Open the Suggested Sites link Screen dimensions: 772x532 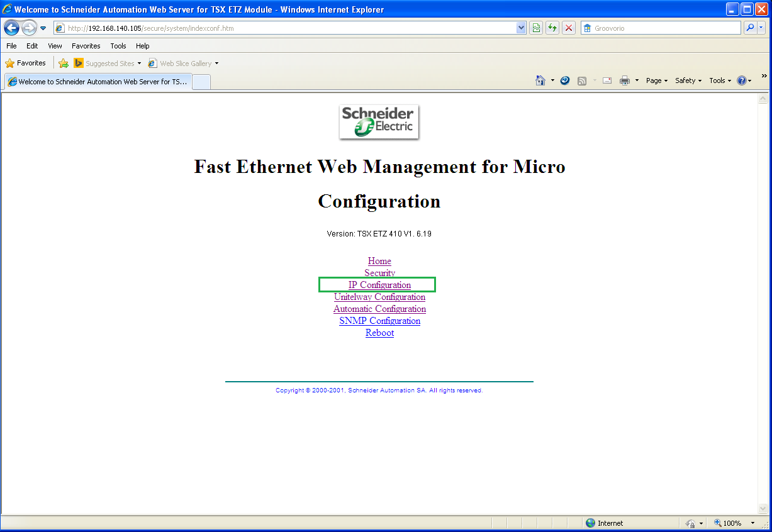click(108, 63)
